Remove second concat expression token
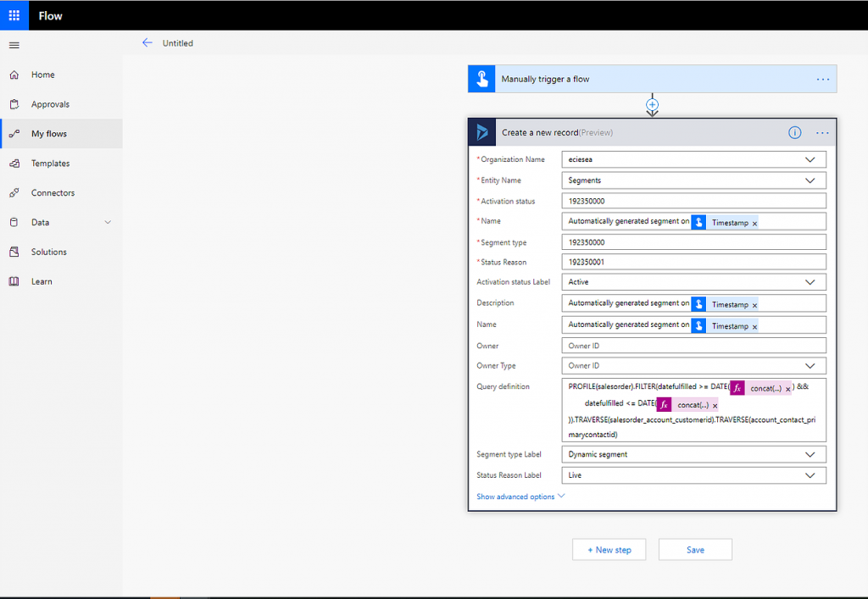Image resolution: width=868 pixels, height=599 pixels. pos(715,406)
